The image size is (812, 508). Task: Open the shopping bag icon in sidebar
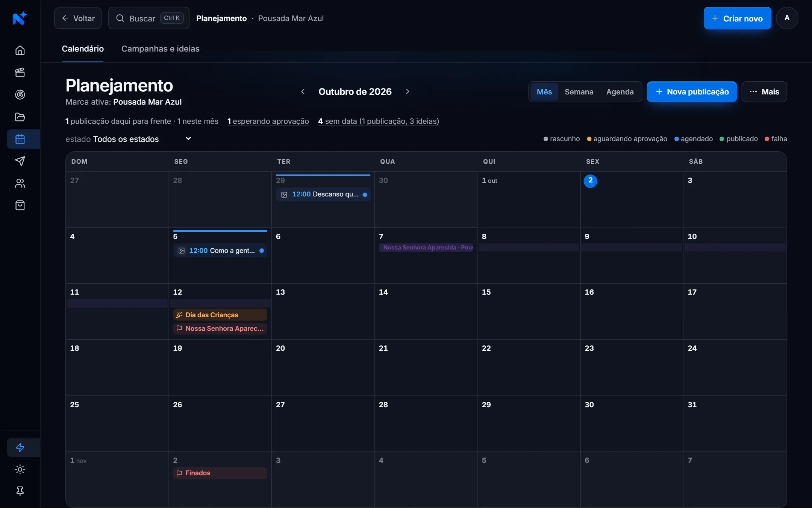click(x=20, y=205)
